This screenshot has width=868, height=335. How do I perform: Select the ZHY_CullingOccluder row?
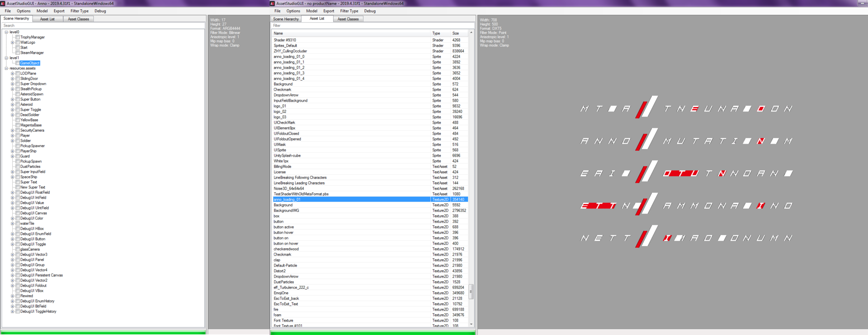pos(370,51)
